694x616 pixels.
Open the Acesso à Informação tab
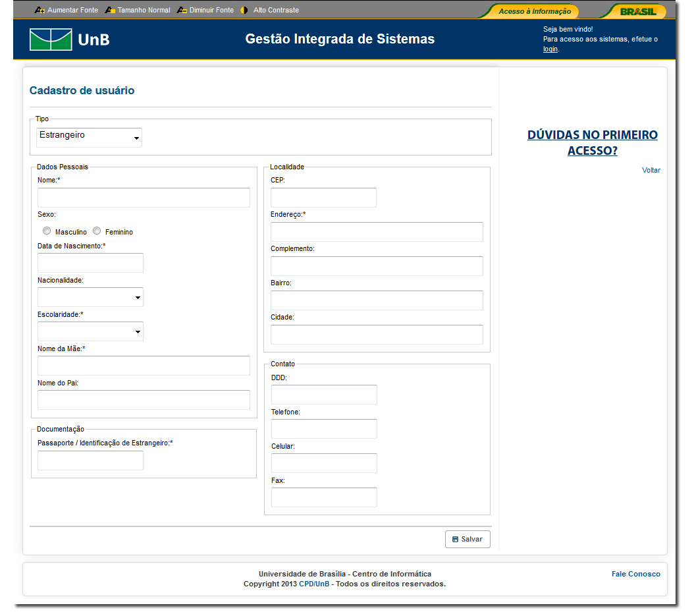pyautogui.click(x=534, y=11)
